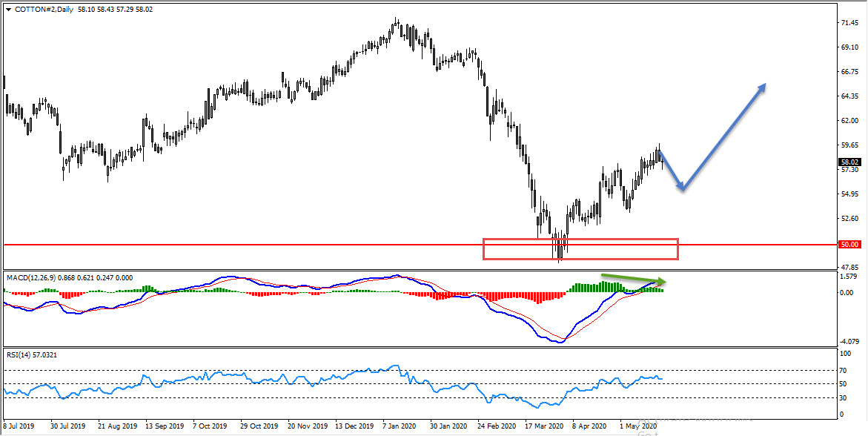Viewport: 868px width, 436px height.
Task: Click the 8 Jul 2019 date label
Action: tap(19, 427)
